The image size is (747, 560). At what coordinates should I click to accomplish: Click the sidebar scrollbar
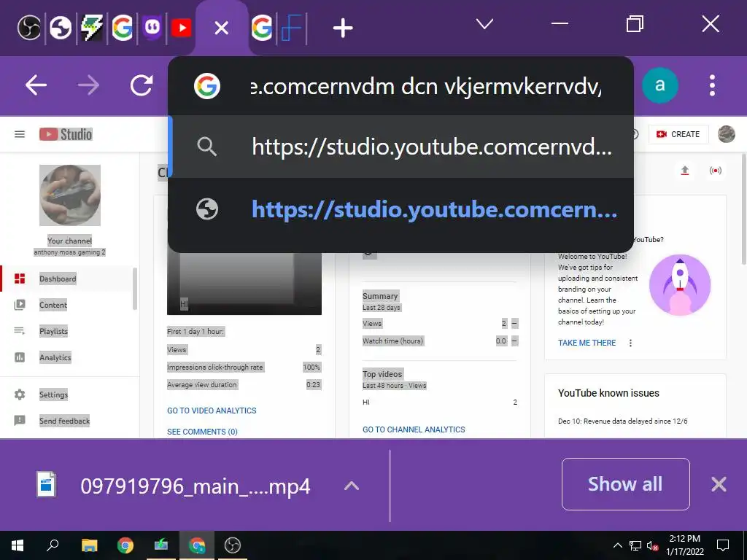pyautogui.click(x=135, y=289)
